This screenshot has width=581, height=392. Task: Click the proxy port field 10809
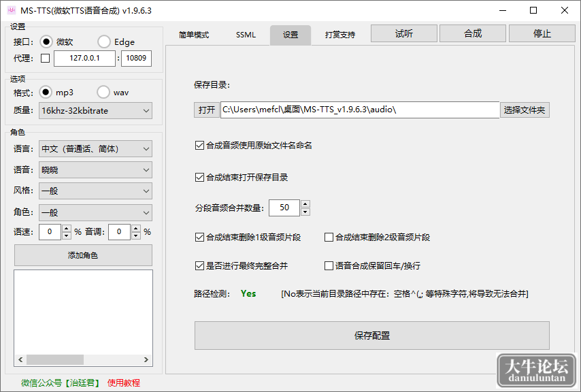136,58
